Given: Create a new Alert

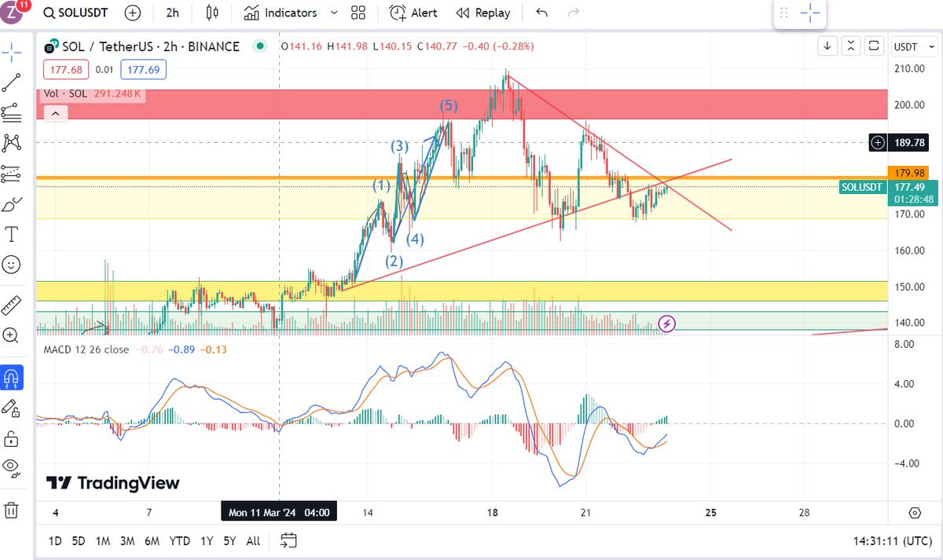Looking at the screenshot, I should pos(414,13).
